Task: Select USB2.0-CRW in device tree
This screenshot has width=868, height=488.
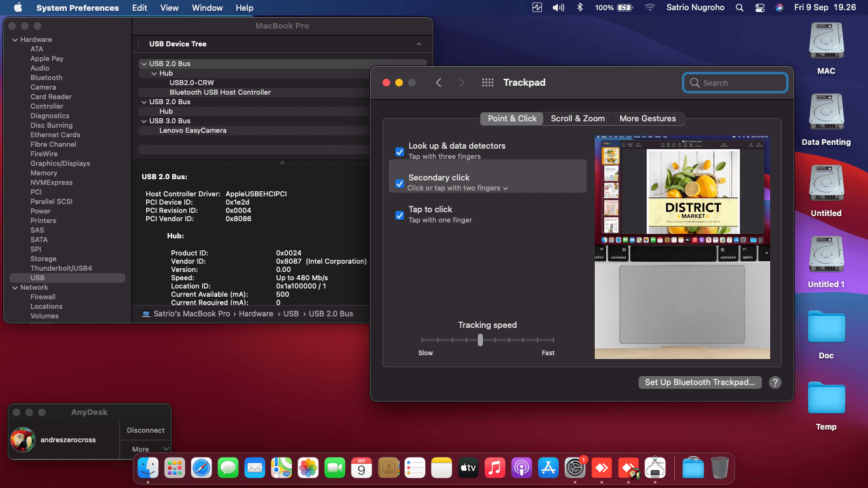Action: coord(191,83)
